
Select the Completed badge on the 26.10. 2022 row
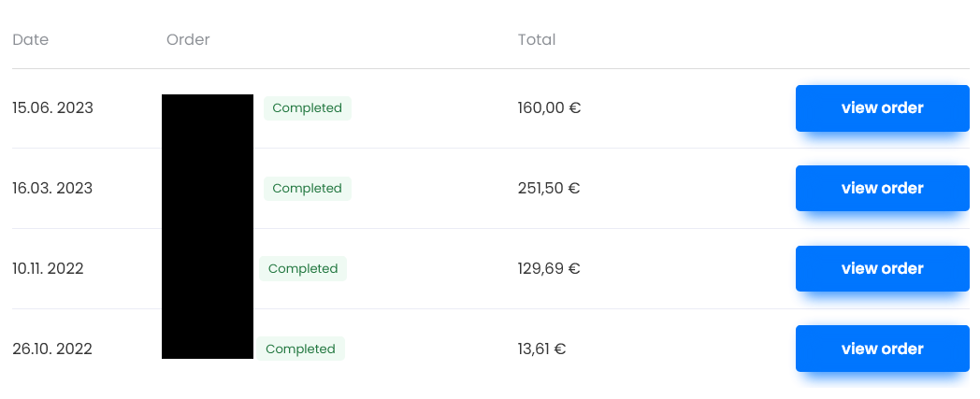(x=300, y=349)
